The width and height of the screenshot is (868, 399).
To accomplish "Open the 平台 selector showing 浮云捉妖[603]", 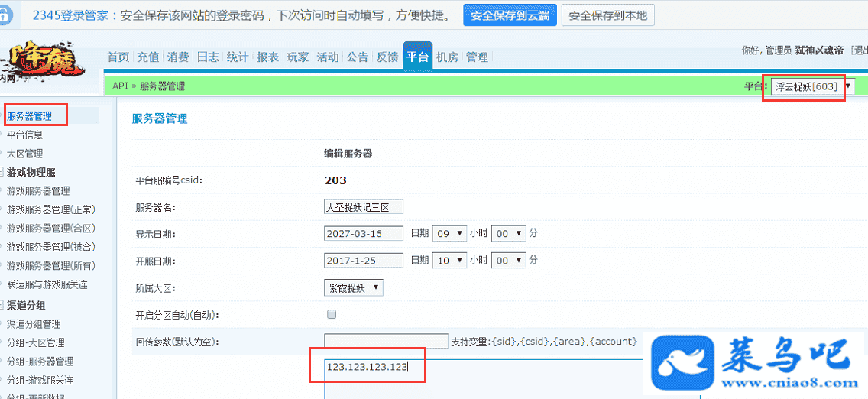I will 811,86.
